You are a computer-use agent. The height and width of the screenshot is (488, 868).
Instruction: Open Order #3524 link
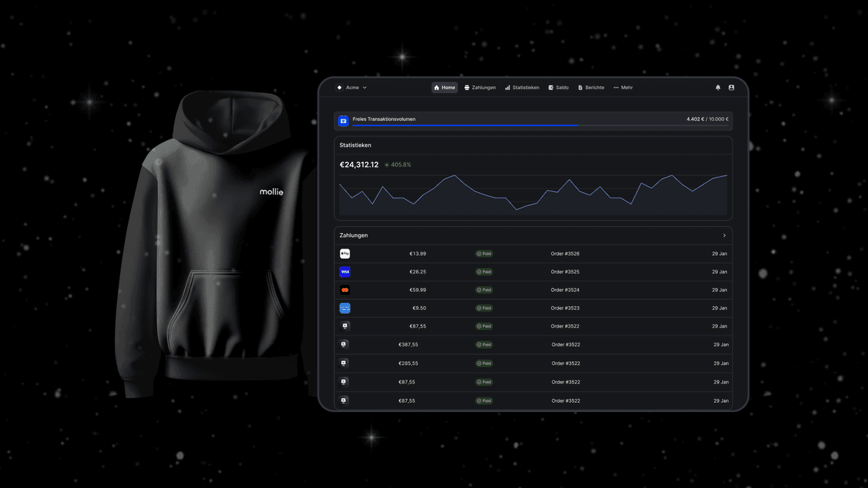(565, 290)
